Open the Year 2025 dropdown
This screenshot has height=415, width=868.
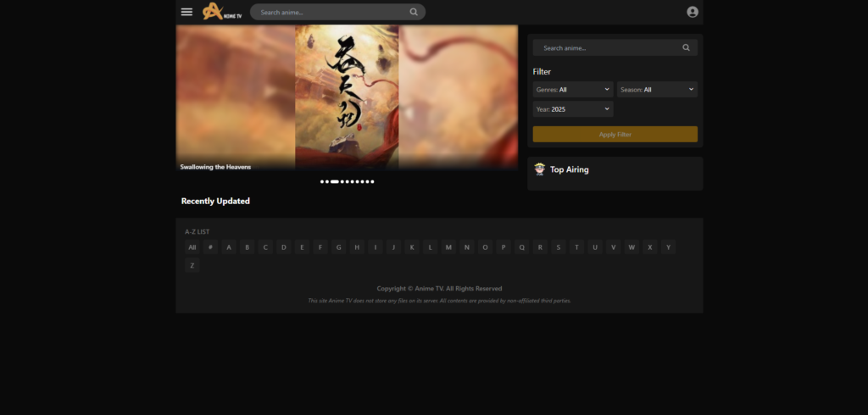tap(573, 109)
